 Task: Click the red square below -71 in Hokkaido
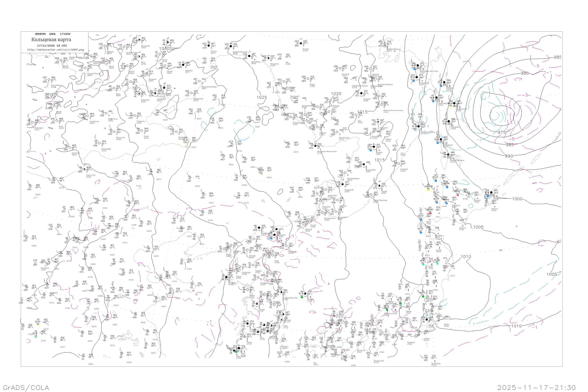coord(458,195)
